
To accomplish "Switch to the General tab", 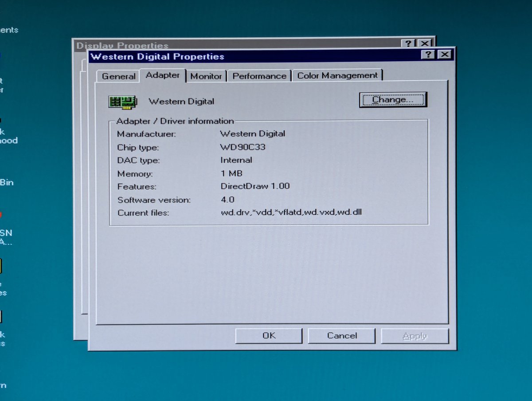I will click(118, 76).
